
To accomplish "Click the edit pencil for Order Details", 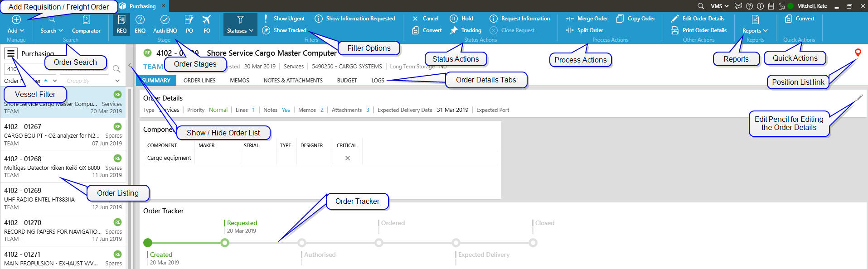I will (x=859, y=97).
